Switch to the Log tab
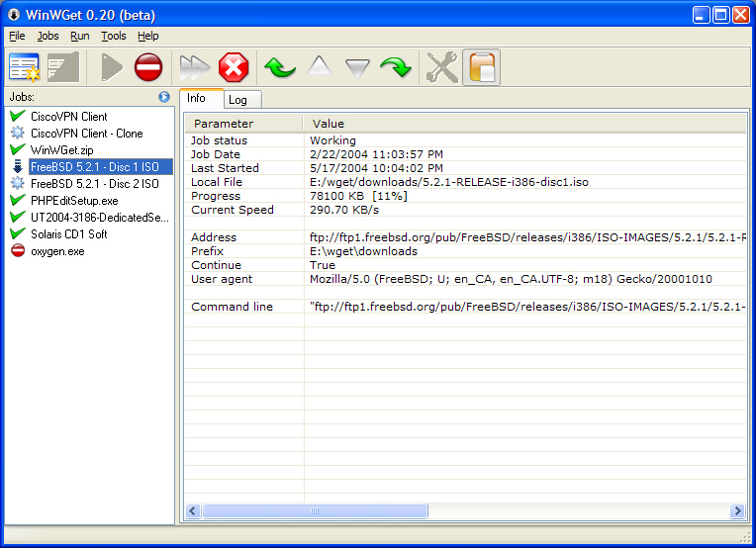The image size is (756, 548). (242, 100)
